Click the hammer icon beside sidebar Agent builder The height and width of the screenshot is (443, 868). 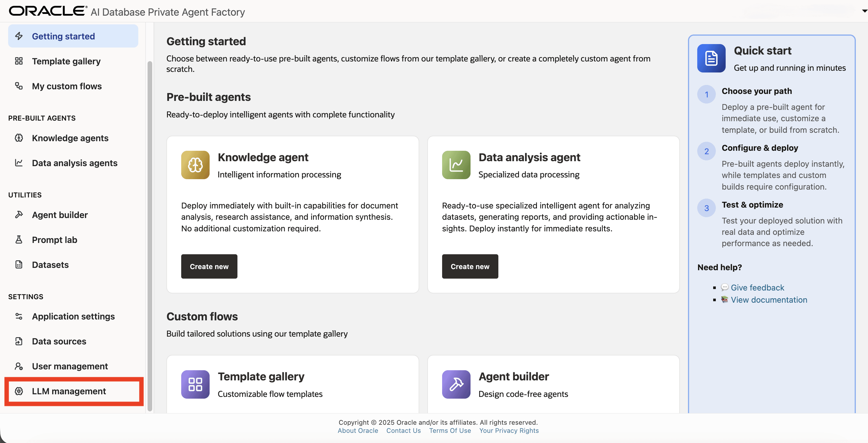(x=19, y=215)
